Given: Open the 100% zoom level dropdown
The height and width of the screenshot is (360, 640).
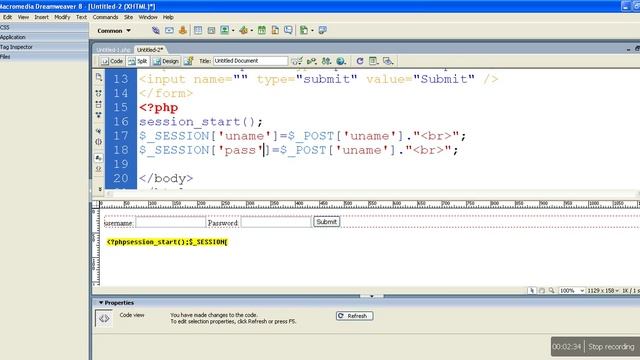Looking at the screenshot, I should click(572, 291).
